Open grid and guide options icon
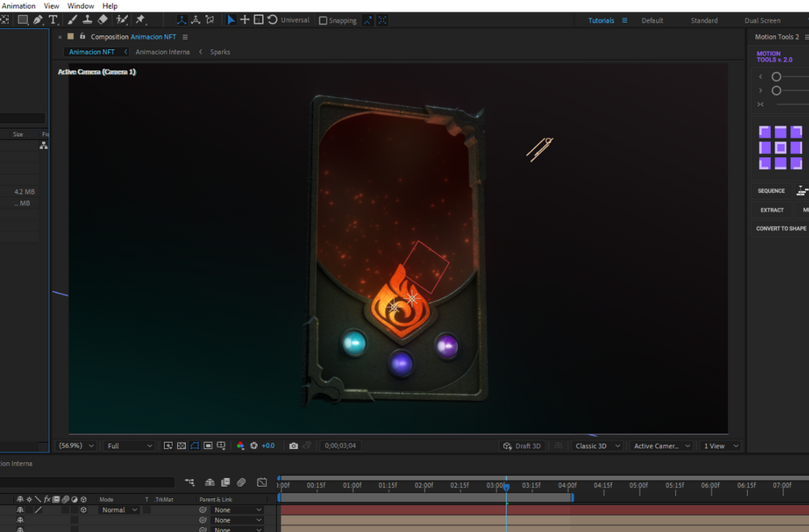The width and height of the screenshot is (809, 532). (x=221, y=446)
